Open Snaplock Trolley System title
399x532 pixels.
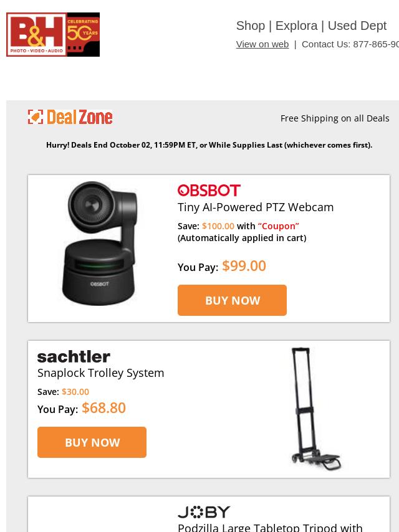coord(100,373)
